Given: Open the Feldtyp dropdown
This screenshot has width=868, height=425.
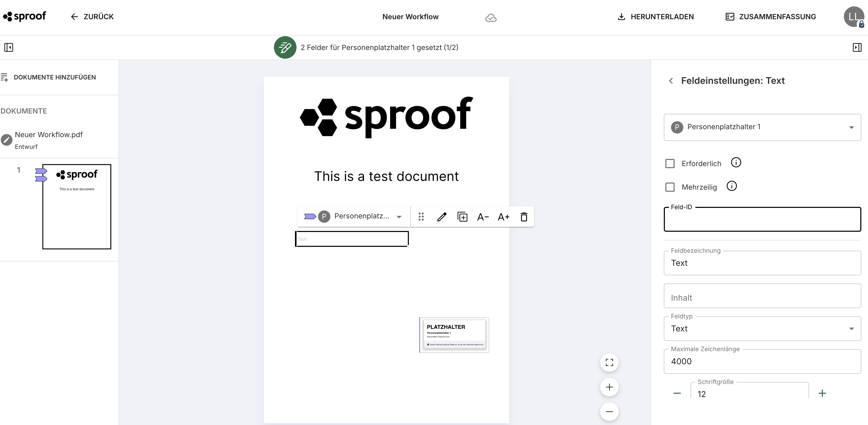Looking at the screenshot, I should [x=762, y=329].
